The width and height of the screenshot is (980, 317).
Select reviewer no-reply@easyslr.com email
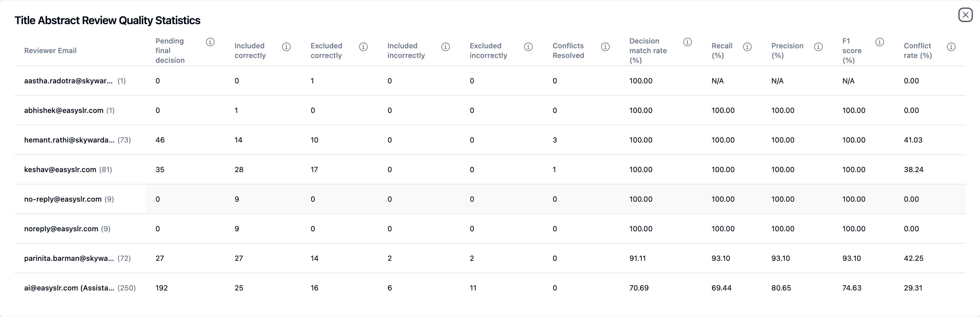coord(63,199)
